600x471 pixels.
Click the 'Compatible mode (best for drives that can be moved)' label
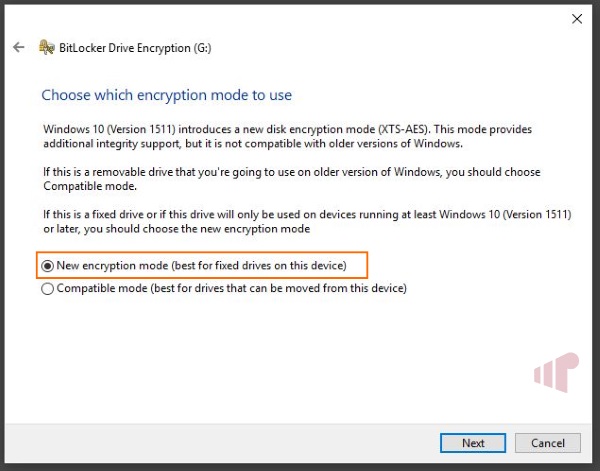coord(232,288)
